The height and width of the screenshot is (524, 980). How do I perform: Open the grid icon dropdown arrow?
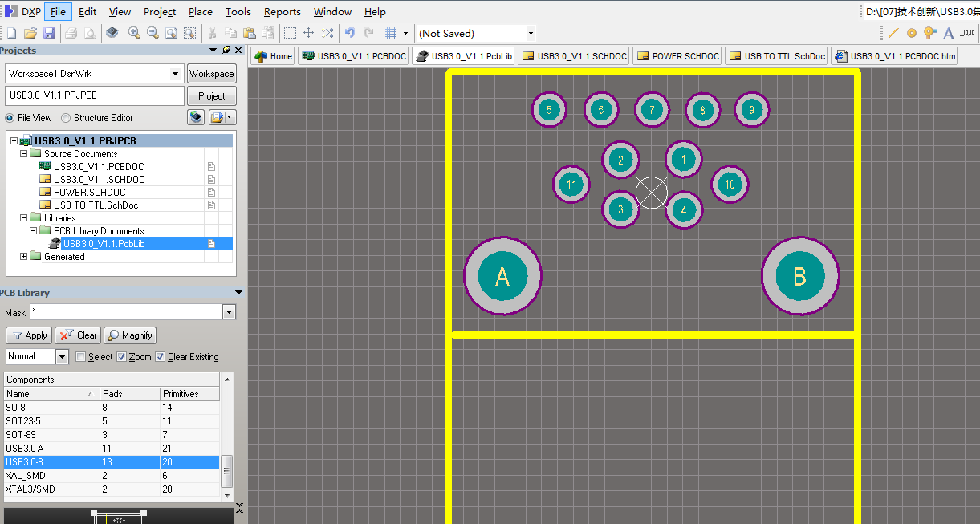point(405,33)
